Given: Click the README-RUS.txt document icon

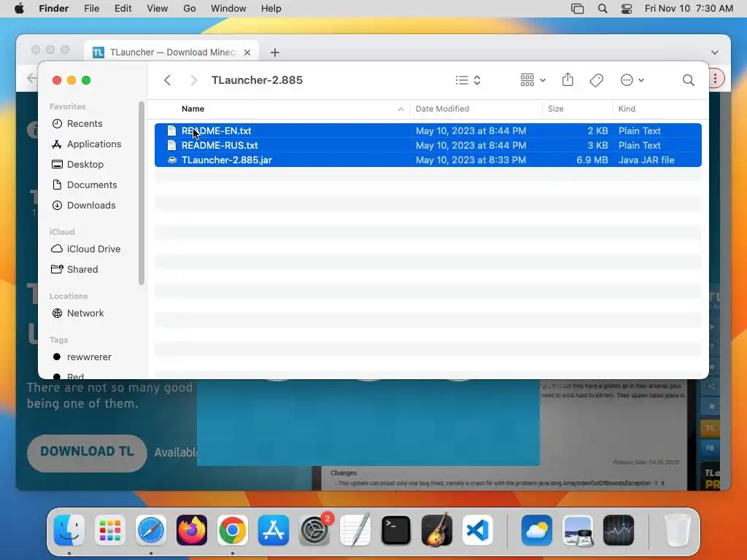Looking at the screenshot, I should point(172,145).
